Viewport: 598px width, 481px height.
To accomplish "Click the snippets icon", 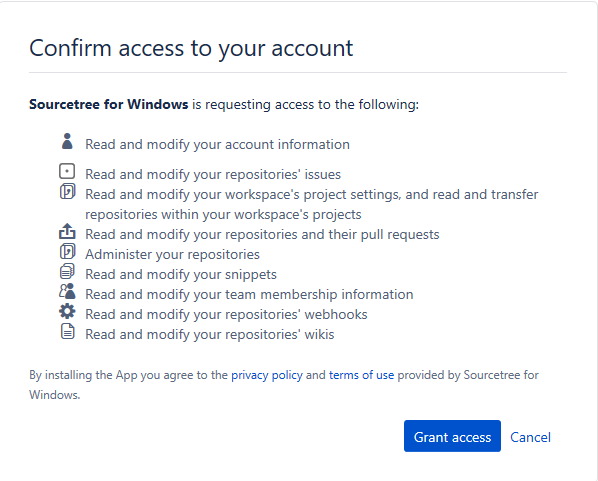I will (67, 271).
